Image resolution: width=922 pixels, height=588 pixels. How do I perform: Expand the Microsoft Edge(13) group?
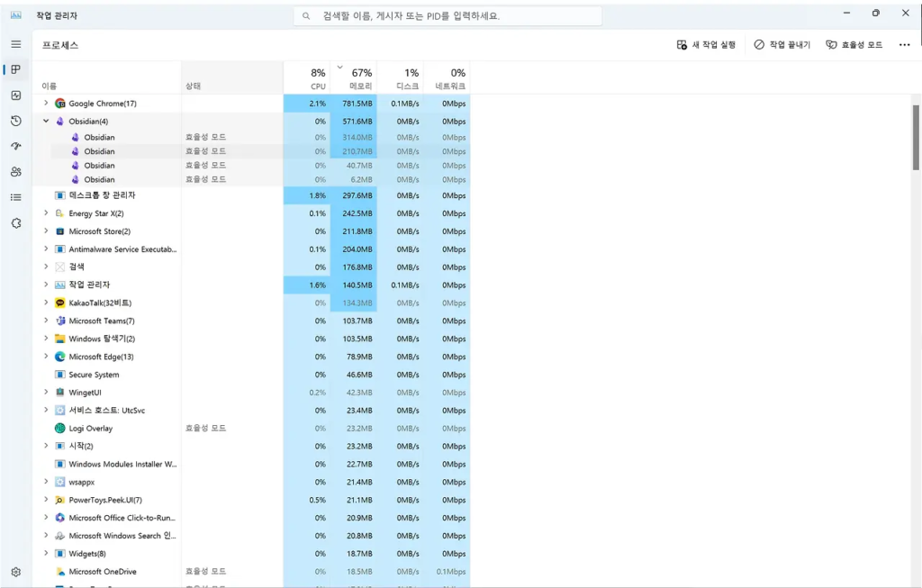(x=46, y=357)
